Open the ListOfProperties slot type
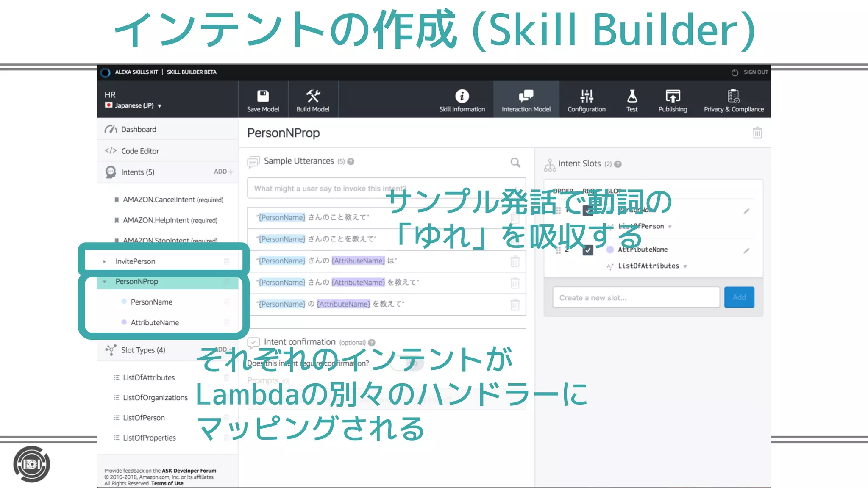 tap(149, 438)
